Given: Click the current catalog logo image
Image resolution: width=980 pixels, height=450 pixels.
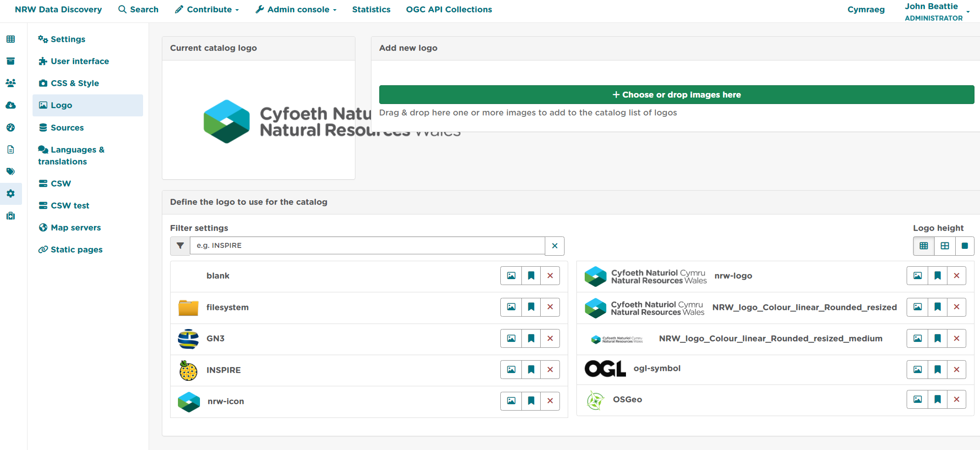Looking at the screenshot, I should click(x=332, y=121).
